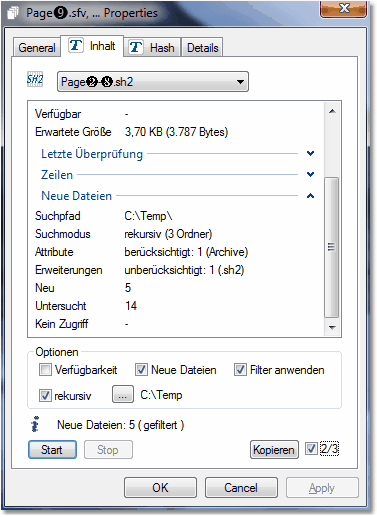The width and height of the screenshot is (377, 517).
Task: Click the SH2 file type icon
Action: tap(35, 80)
